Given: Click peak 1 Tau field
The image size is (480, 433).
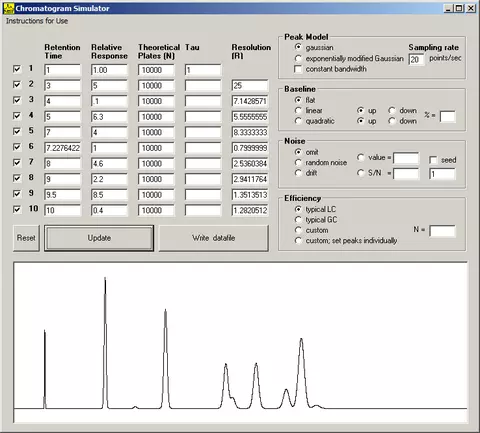Looking at the screenshot, I should (203, 70).
